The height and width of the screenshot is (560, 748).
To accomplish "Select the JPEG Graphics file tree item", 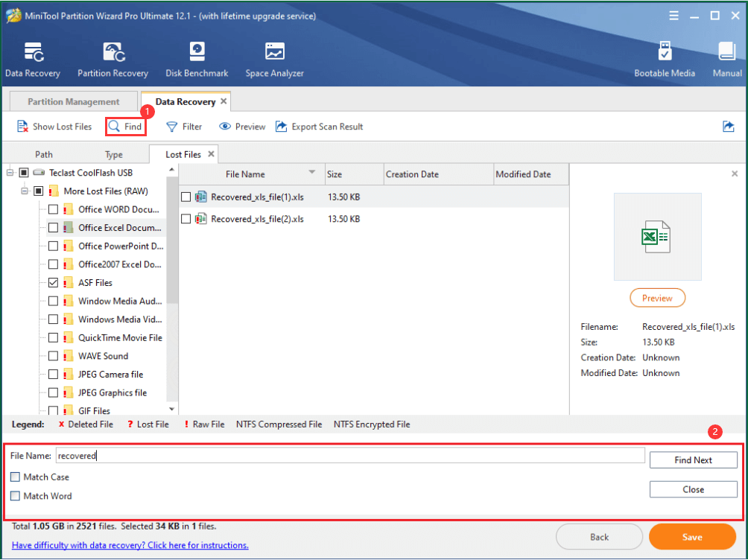I will [112, 392].
